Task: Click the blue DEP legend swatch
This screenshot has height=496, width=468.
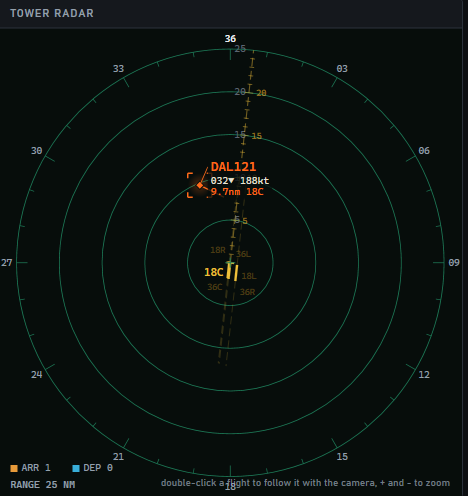Action: [76, 468]
